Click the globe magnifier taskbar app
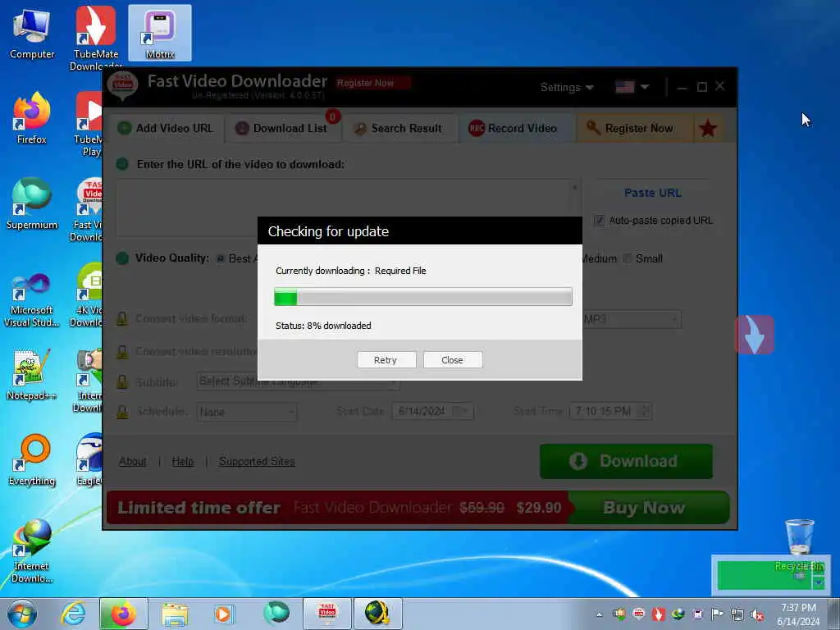This screenshot has width=840, height=630. (x=377, y=614)
